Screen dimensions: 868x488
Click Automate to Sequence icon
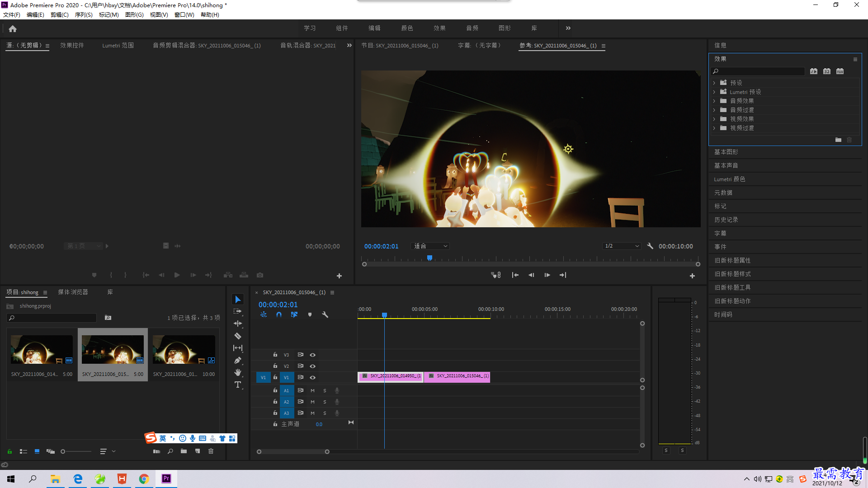click(x=156, y=451)
